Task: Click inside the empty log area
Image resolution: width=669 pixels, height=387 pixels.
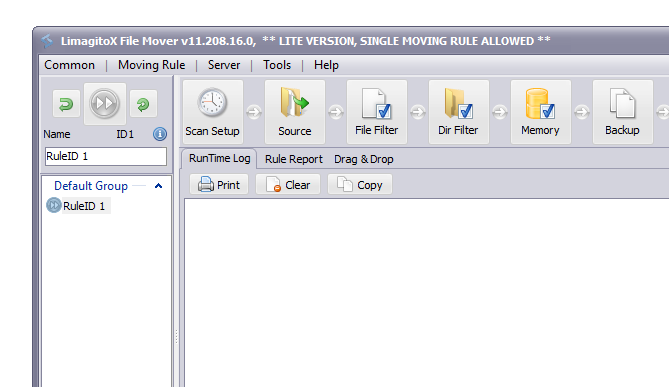Action: pos(427,293)
